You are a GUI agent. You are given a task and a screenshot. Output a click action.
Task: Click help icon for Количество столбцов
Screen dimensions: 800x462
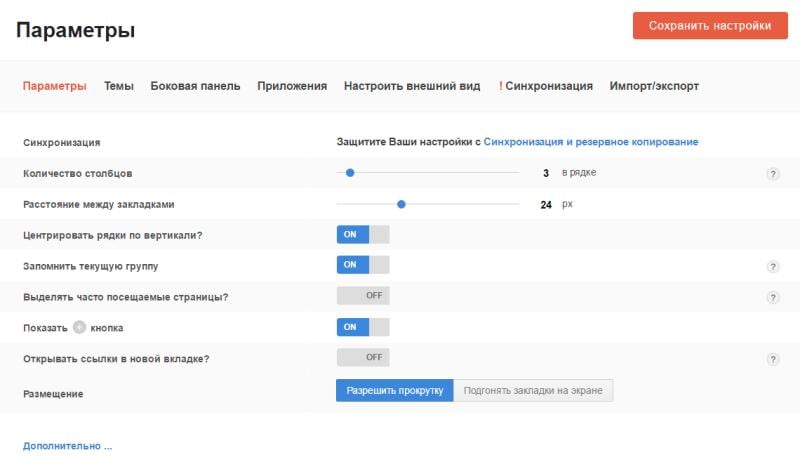pyautogui.click(x=773, y=174)
